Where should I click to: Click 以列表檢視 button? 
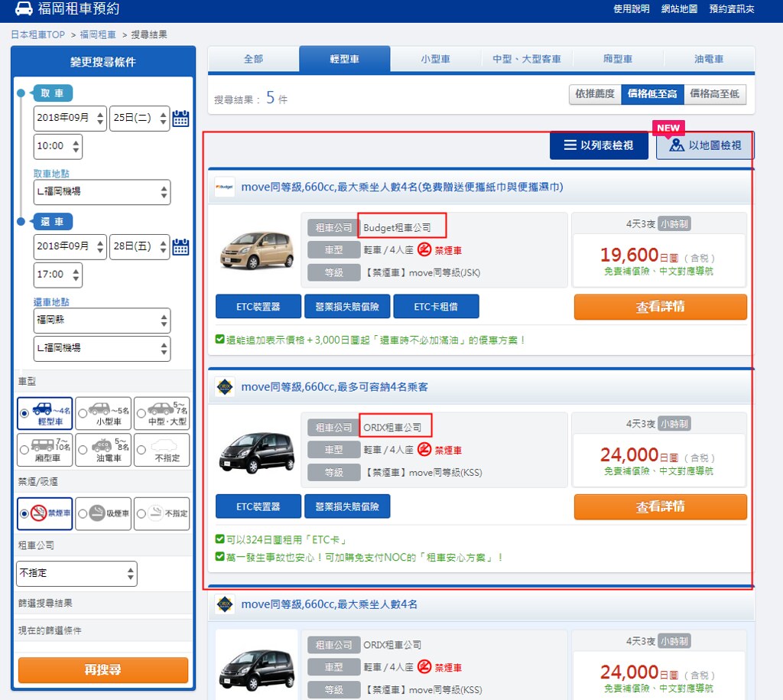pos(599,145)
